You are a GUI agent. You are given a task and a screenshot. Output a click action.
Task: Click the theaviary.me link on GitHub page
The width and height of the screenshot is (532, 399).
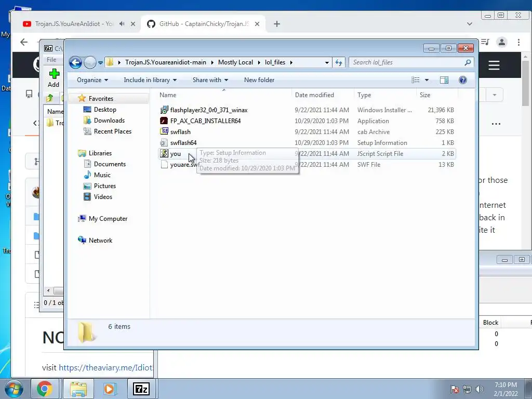[x=106, y=368]
